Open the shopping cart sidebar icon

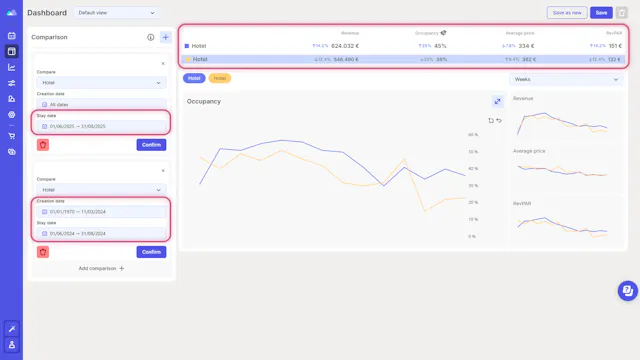click(x=11, y=136)
